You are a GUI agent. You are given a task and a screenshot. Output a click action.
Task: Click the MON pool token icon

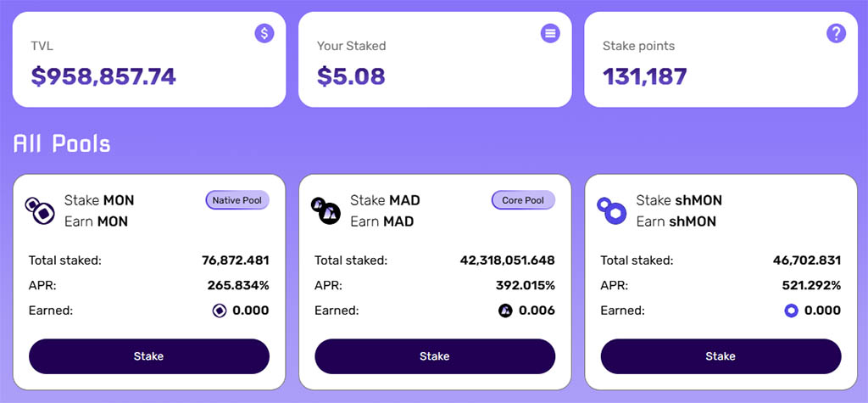tap(39, 210)
